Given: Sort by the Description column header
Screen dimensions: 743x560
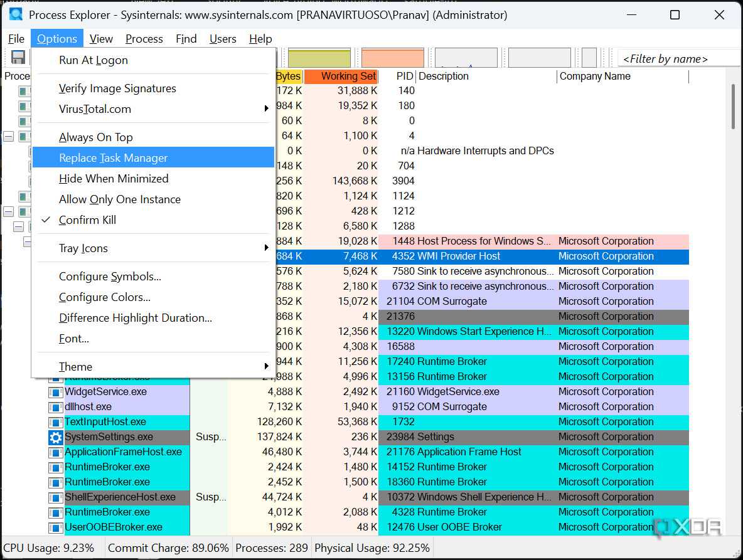Looking at the screenshot, I should pyautogui.click(x=486, y=77).
